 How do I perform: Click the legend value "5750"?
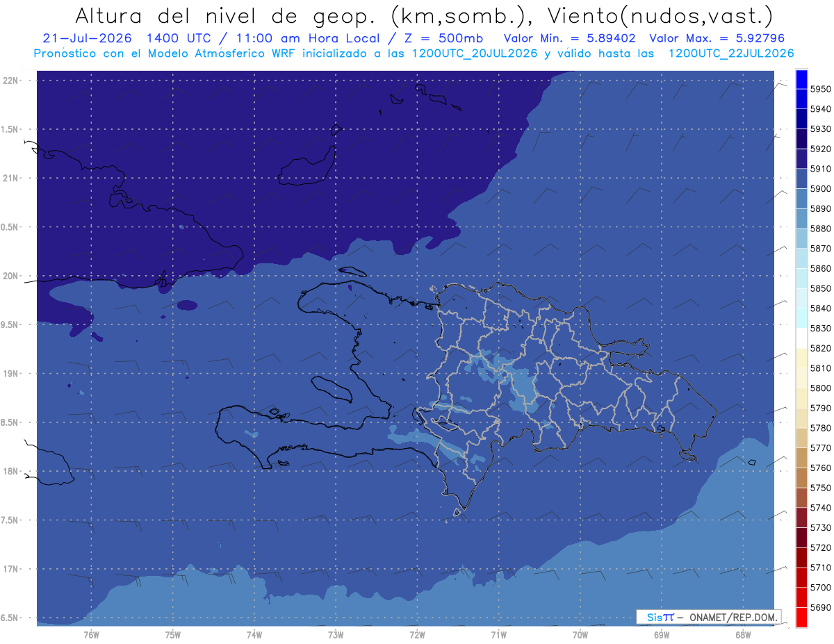(x=820, y=488)
